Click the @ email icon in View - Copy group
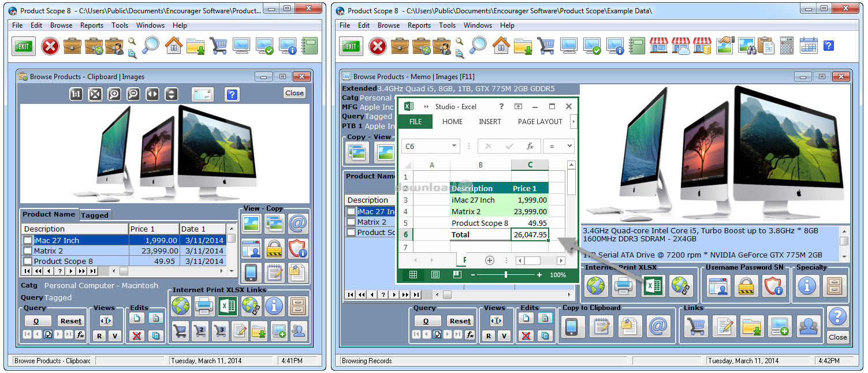This screenshot has width=868, height=373. point(298,223)
